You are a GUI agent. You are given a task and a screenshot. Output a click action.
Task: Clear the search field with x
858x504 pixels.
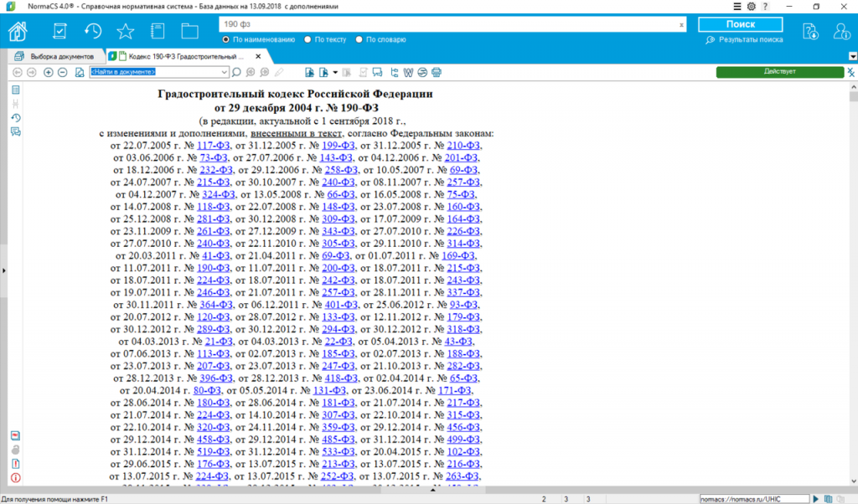pos(681,24)
